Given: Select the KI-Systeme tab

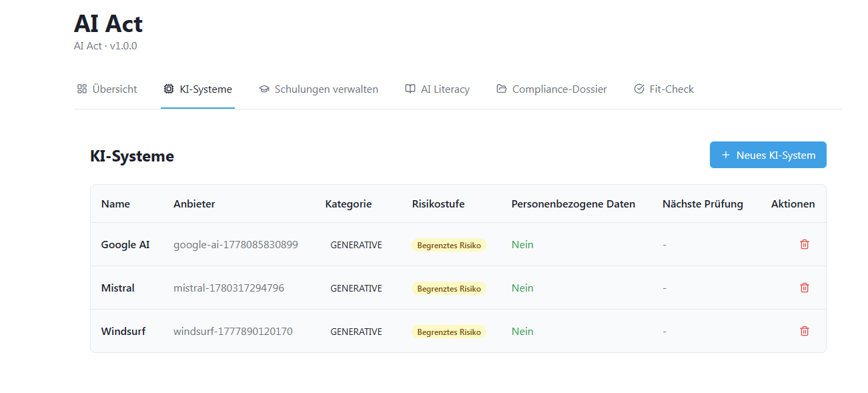Looking at the screenshot, I should click(197, 89).
